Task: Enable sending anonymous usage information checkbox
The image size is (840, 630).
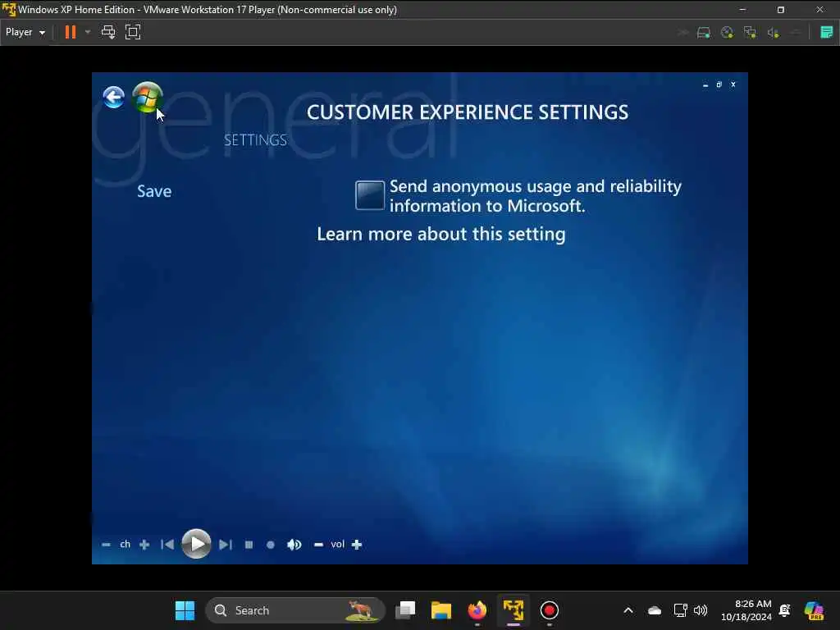Action: pos(370,195)
